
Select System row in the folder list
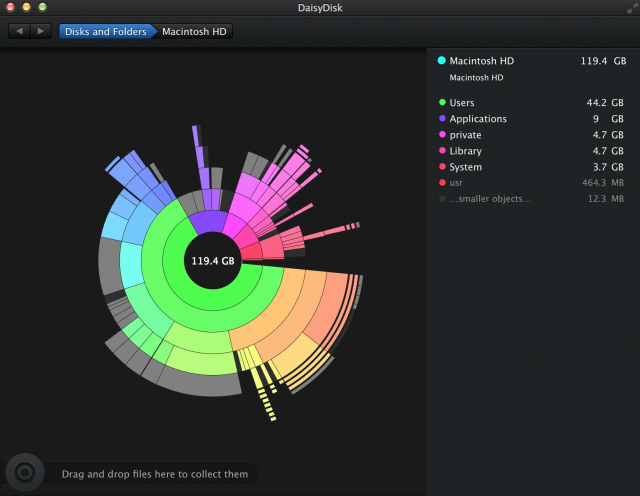[531, 167]
